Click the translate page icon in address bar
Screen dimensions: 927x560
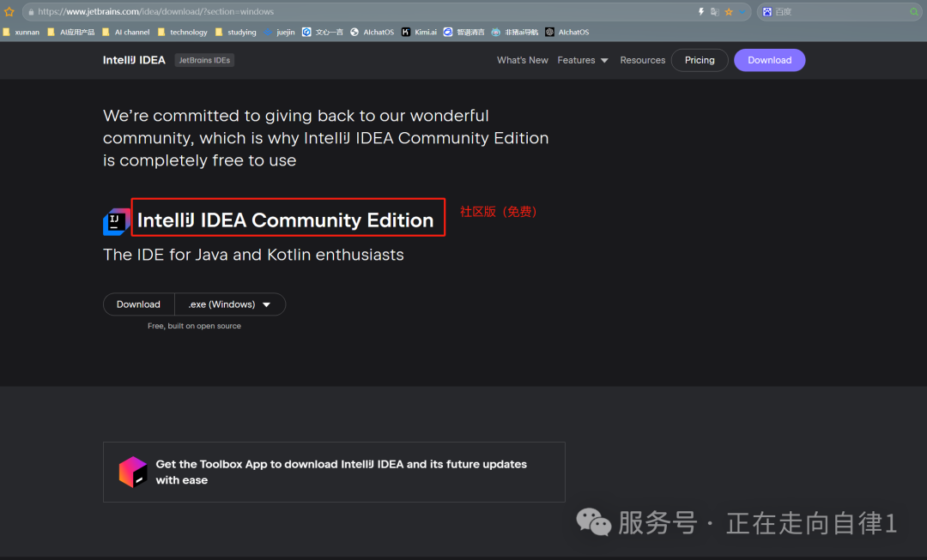tap(715, 12)
